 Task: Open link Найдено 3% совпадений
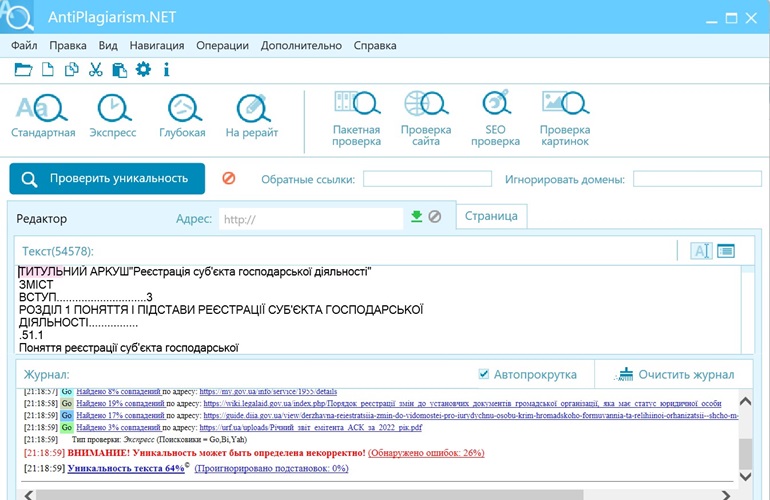coord(118,427)
